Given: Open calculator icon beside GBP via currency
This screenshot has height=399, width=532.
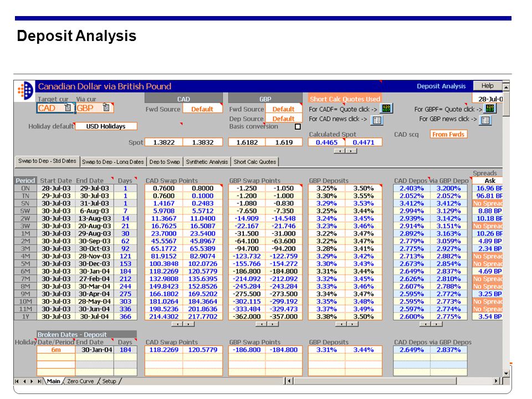Looking at the screenshot, I should click(106, 108).
